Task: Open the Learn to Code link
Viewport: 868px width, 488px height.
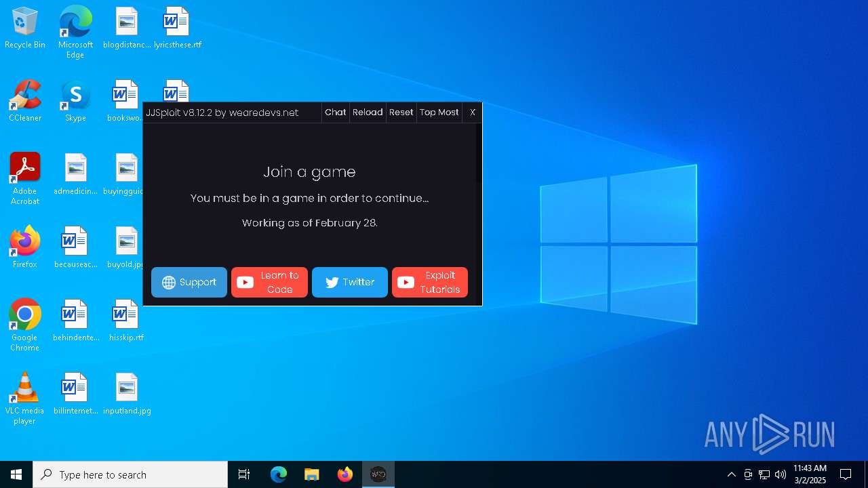Action: [269, 282]
